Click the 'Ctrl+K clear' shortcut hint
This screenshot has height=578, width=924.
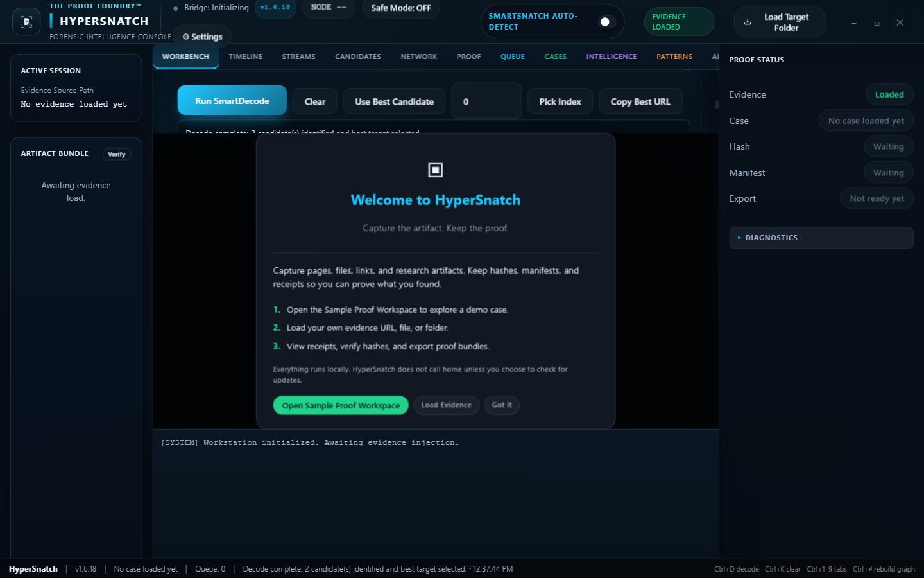click(x=783, y=569)
